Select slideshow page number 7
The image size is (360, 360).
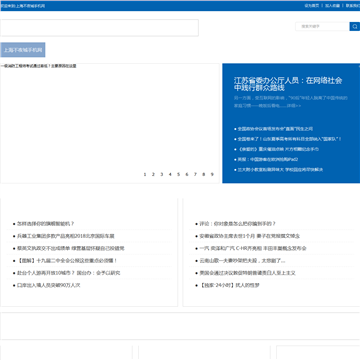tap(195, 174)
